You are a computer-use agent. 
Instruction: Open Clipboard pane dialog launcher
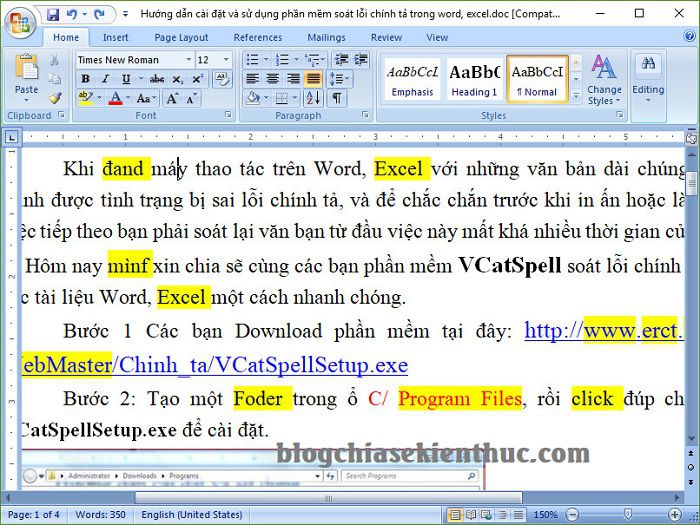61,115
